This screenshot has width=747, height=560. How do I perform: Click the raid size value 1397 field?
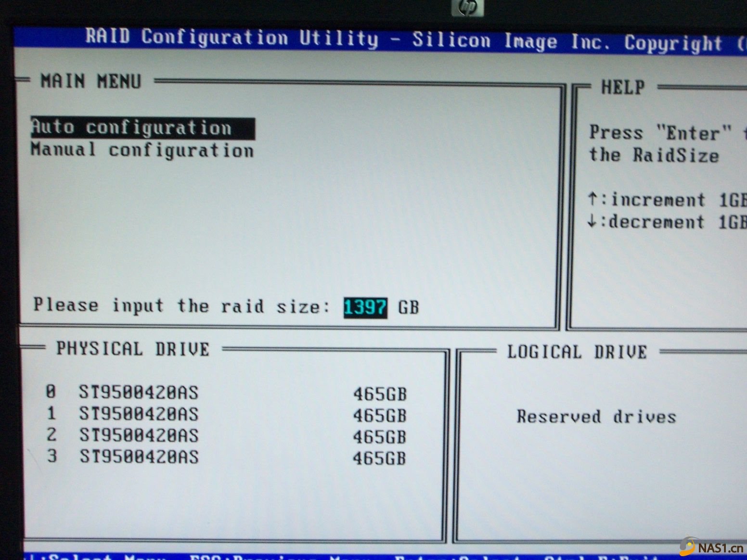[365, 307]
